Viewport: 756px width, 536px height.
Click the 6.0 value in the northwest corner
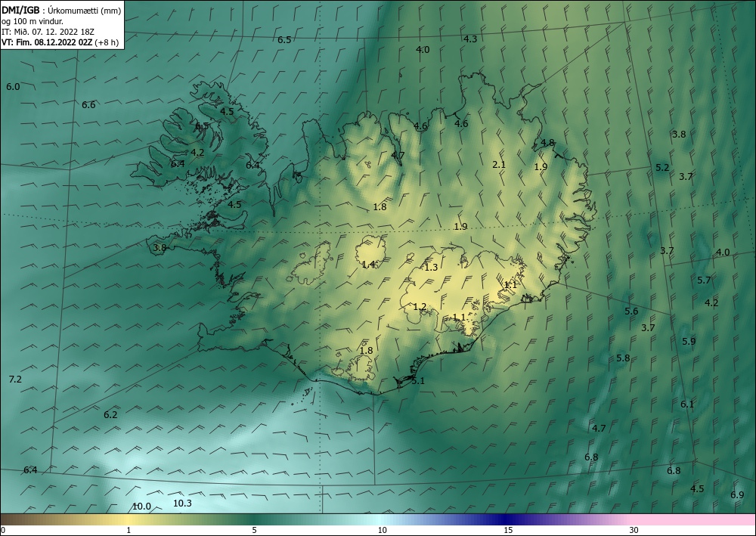point(13,87)
